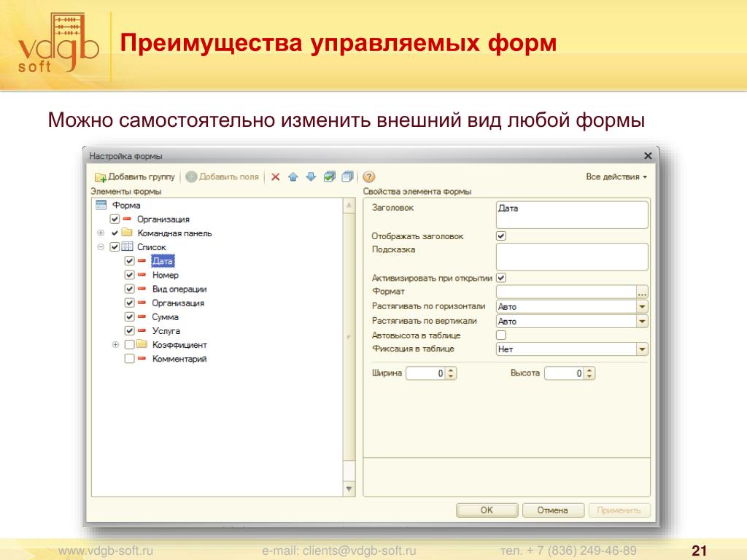747x560 pixels.
Task: Click the Коэффициент folder icon
Action: click(x=142, y=344)
